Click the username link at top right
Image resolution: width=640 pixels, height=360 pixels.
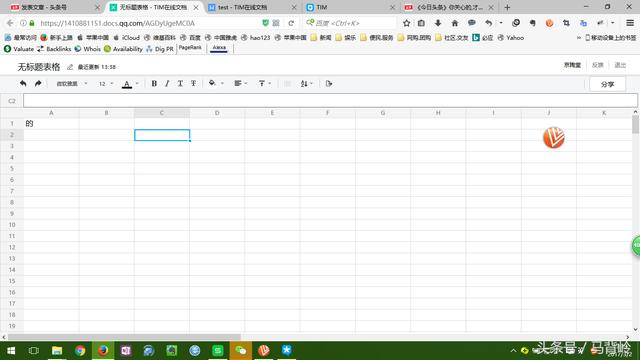pos(572,65)
